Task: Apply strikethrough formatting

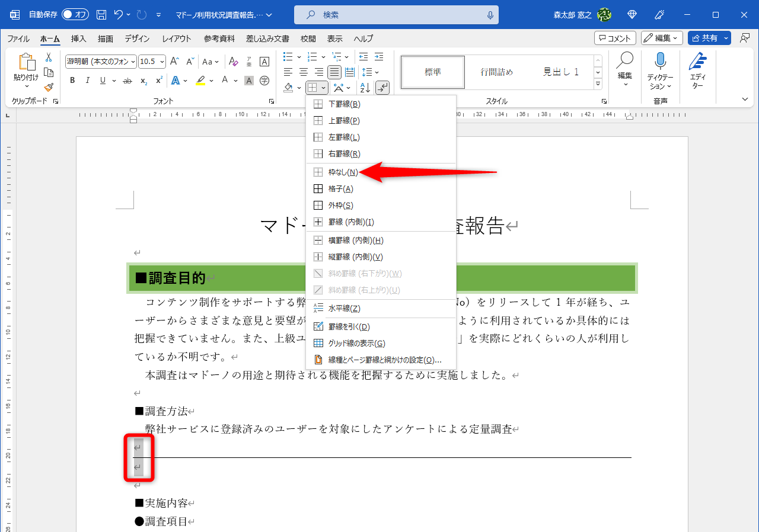Action: tap(127, 80)
